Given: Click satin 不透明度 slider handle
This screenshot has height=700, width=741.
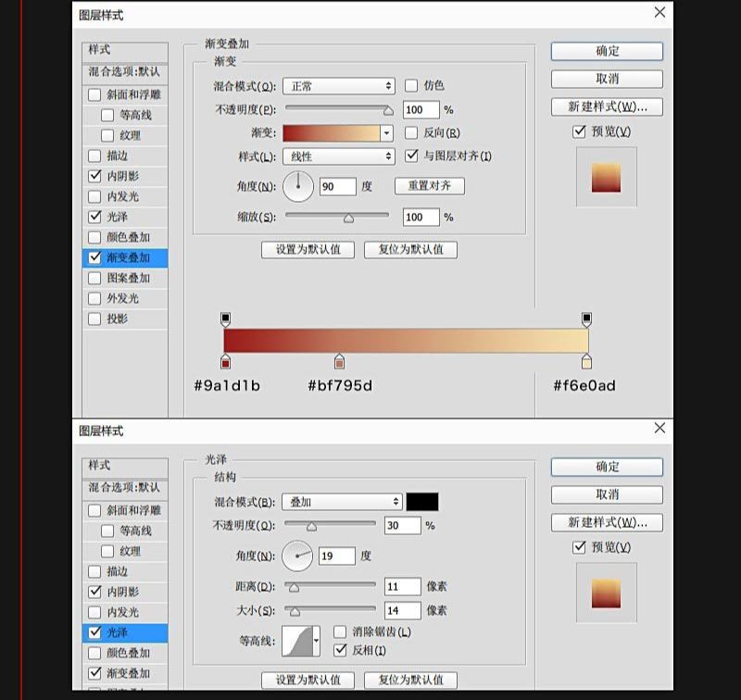Looking at the screenshot, I should [311, 527].
